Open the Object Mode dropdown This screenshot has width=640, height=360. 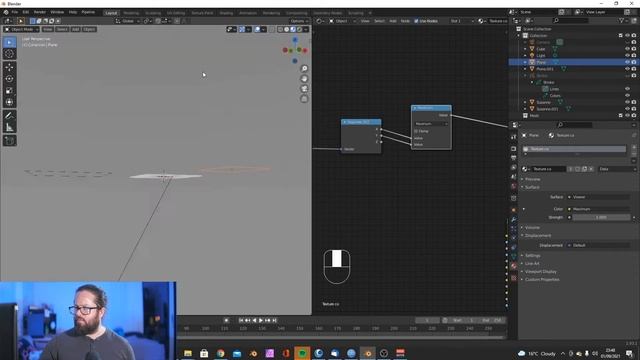(21, 29)
